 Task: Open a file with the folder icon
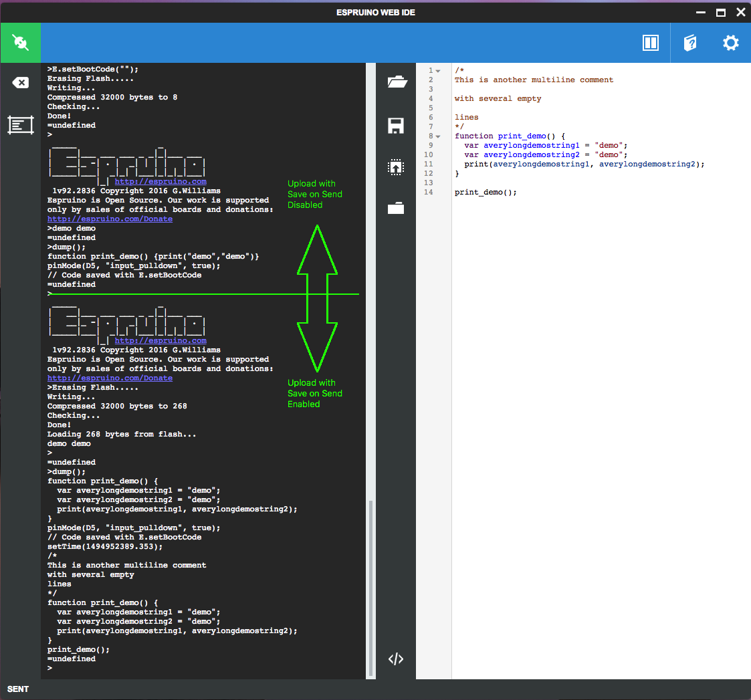point(397,82)
